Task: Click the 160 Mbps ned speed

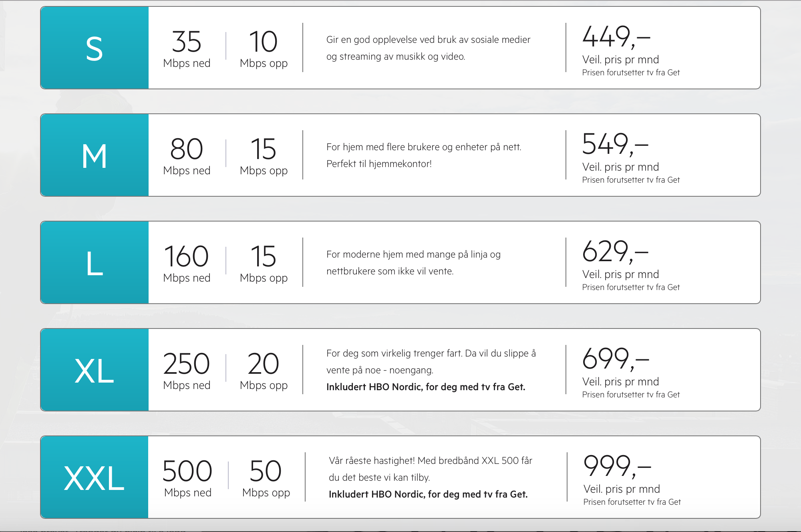Action: [187, 264]
